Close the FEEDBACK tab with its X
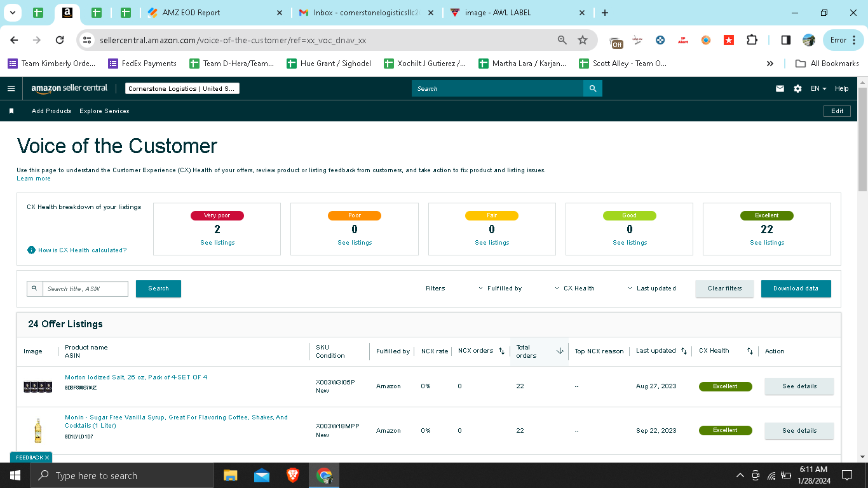The height and width of the screenshot is (488, 868). coord(46,457)
